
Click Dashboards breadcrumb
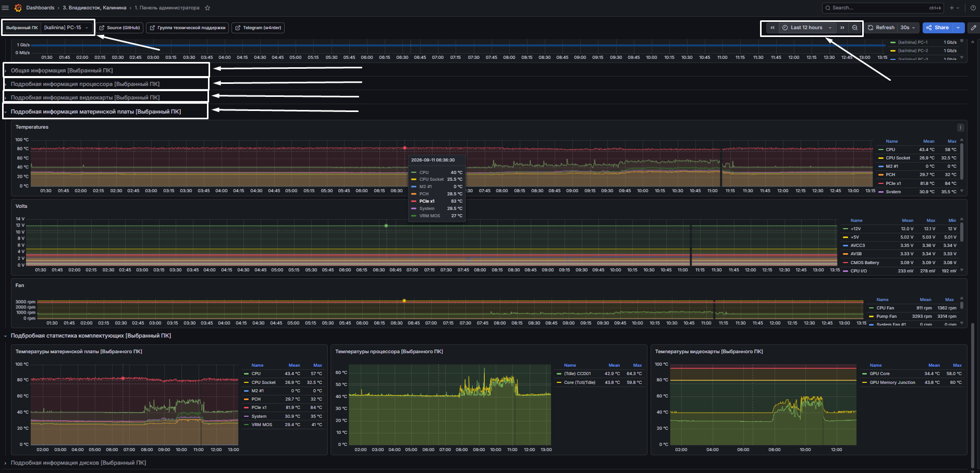(x=40, y=8)
